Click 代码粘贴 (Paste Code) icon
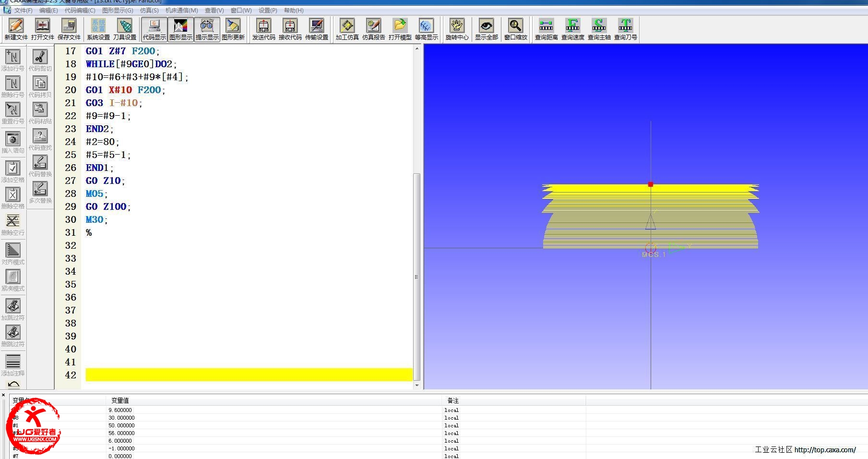The image size is (868, 459). point(40,113)
